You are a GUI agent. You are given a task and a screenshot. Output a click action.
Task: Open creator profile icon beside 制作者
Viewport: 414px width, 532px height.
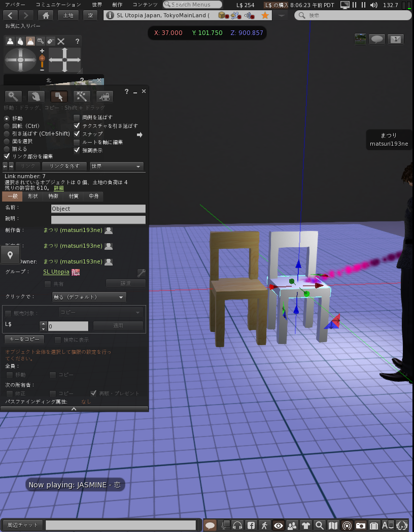109,230
